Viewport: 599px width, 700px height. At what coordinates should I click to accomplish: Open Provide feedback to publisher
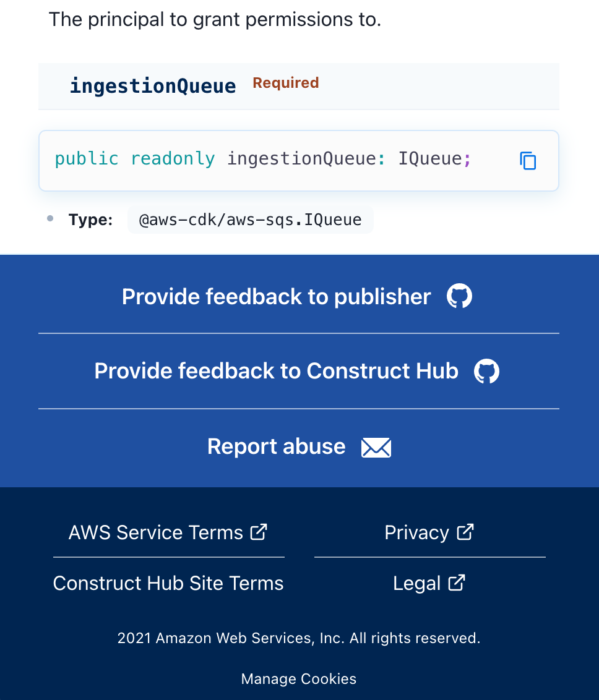point(276,296)
